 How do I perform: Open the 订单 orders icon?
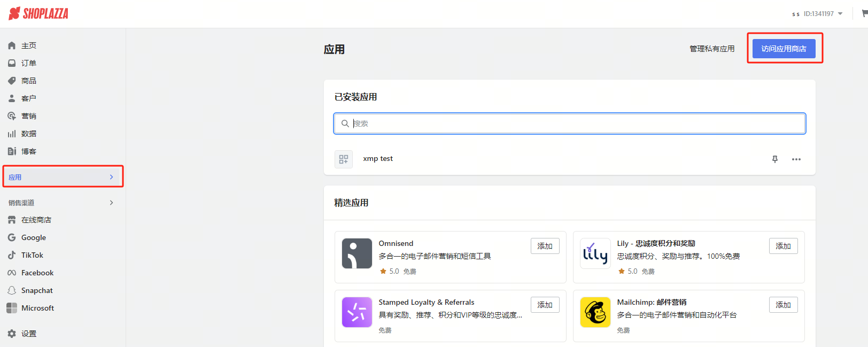coord(12,63)
